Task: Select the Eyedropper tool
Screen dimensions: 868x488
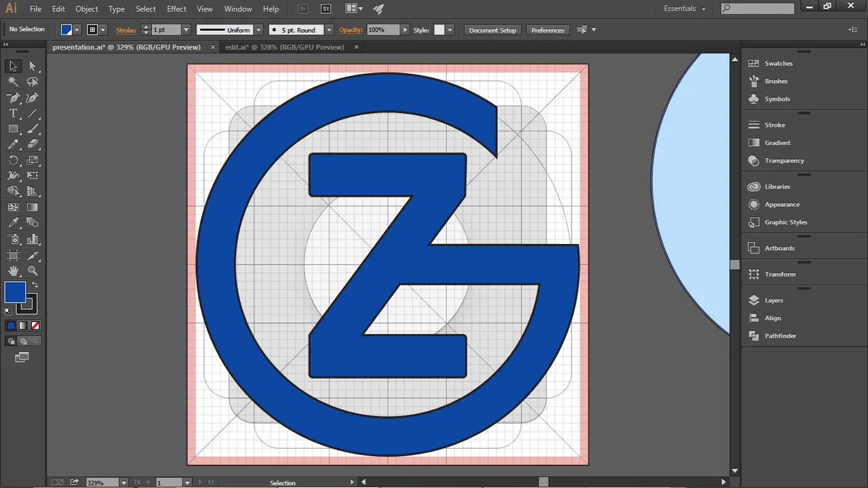Action: tap(13, 223)
